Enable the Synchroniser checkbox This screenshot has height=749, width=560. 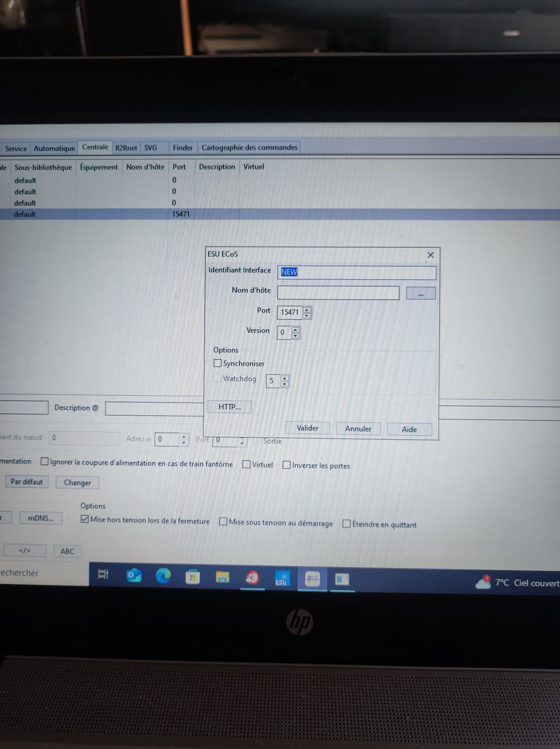click(x=218, y=363)
